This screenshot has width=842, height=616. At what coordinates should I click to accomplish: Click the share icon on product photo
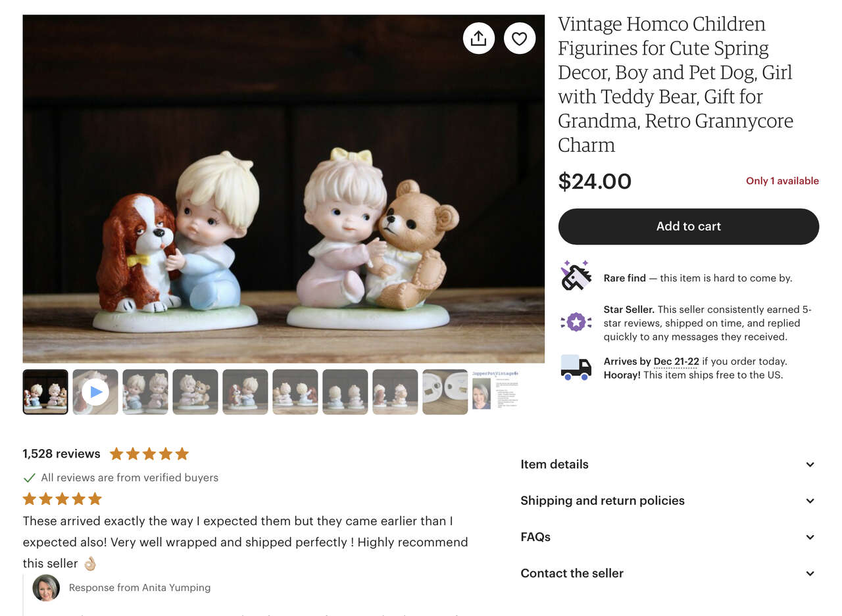(x=478, y=38)
